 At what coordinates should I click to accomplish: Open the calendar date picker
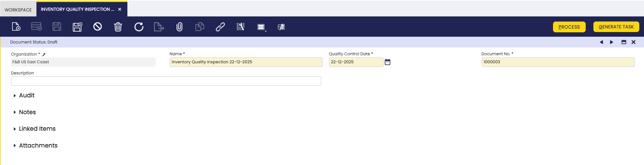pyautogui.click(x=388, y=62)
